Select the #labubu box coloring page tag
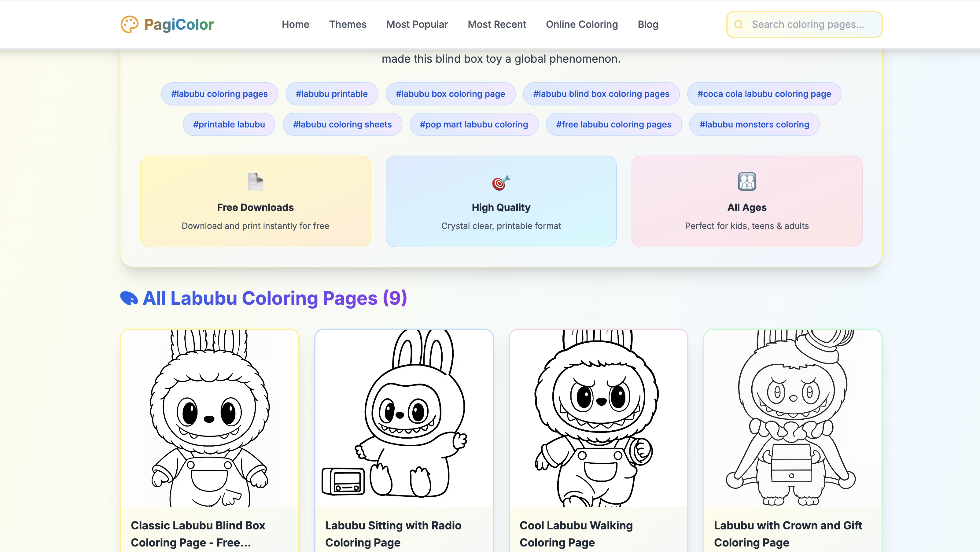The image size is (980, 552). tap(451, 94)
